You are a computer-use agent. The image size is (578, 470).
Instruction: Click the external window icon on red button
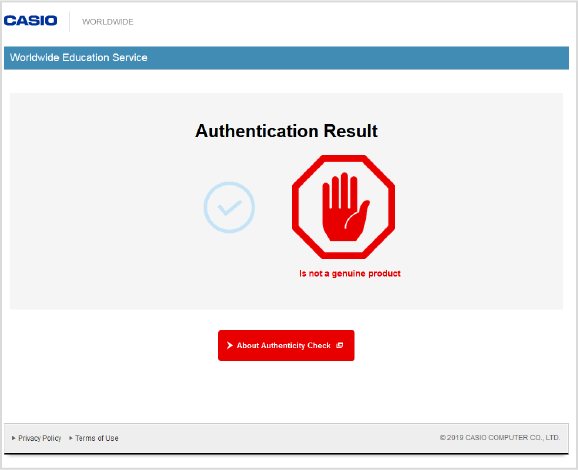coord(340,345)
